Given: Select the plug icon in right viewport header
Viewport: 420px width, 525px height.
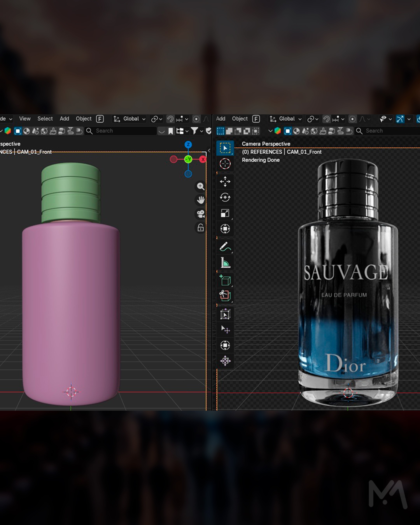Looking at the screenshot, I should click(349, 131).
